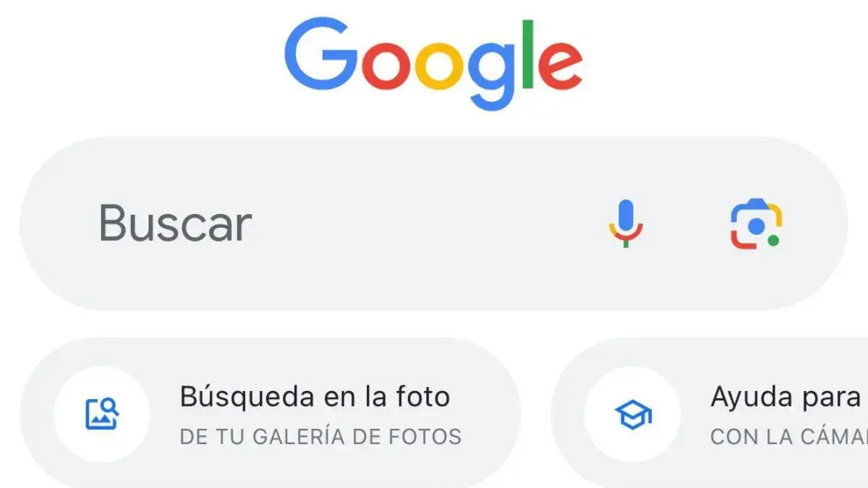Image resolution: width=868 pixels, height=488 pixels.
Task: Select the Búsqueda en la foto chip
Action: [x=270, y=414]
